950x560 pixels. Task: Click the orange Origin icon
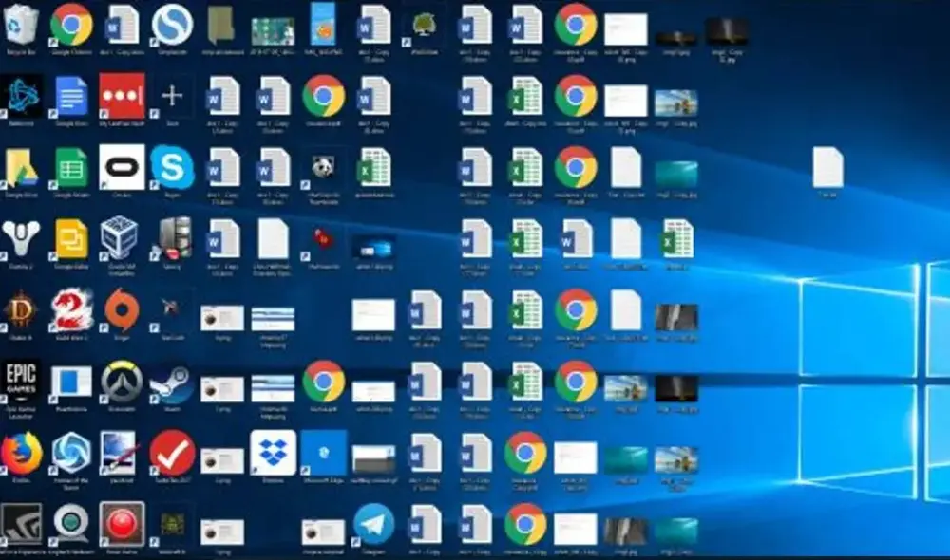[122, 310]
